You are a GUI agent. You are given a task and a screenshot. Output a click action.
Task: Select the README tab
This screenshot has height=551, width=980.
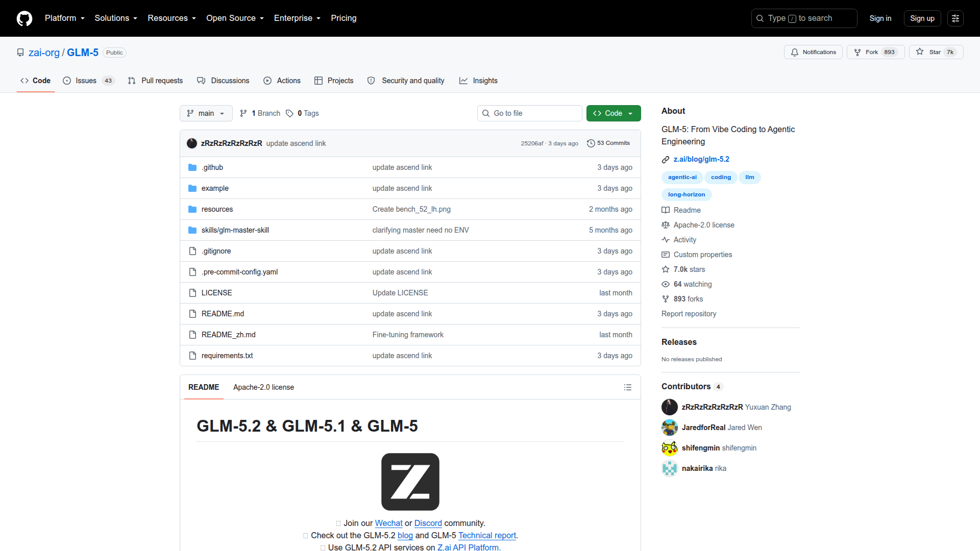(x=204, y=387)
